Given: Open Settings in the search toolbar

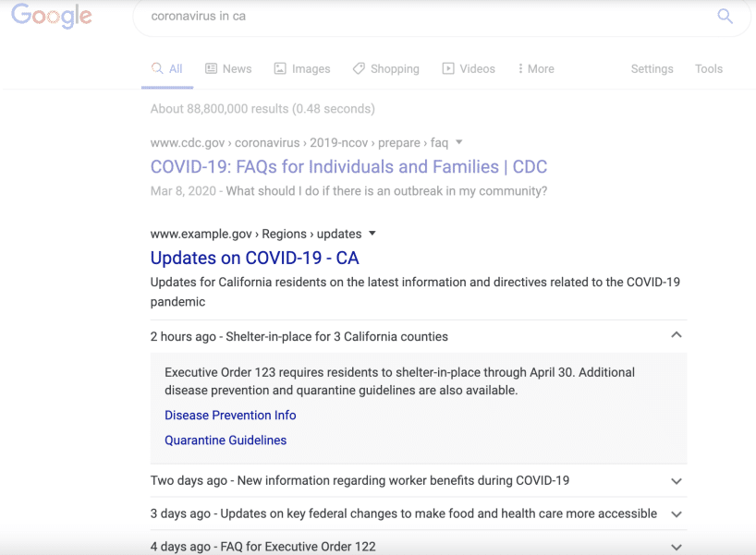Looking at the screenshot, I should [652, 69].
